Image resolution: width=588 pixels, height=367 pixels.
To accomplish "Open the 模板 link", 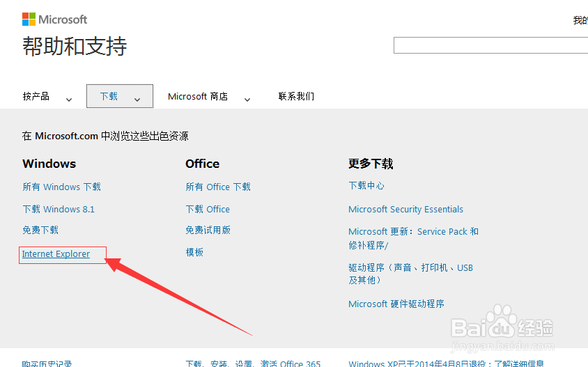I will point(194,252).
